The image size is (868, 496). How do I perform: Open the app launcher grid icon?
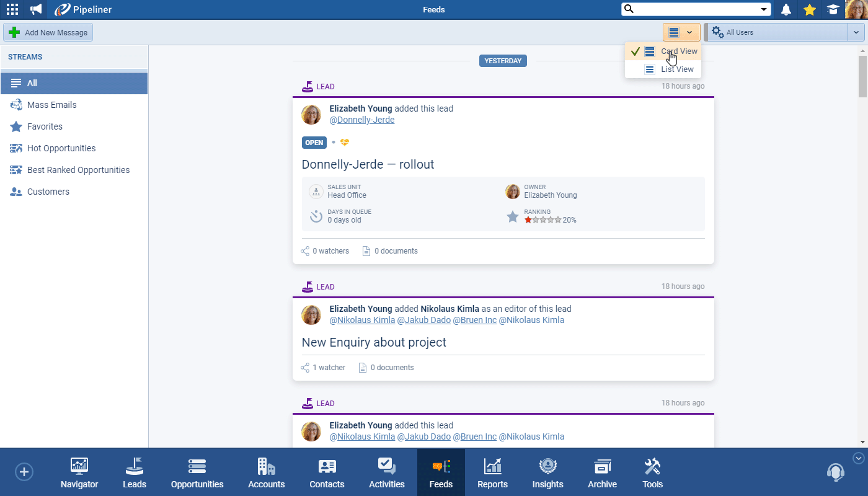pyautogui.click(x=12, y=9)
